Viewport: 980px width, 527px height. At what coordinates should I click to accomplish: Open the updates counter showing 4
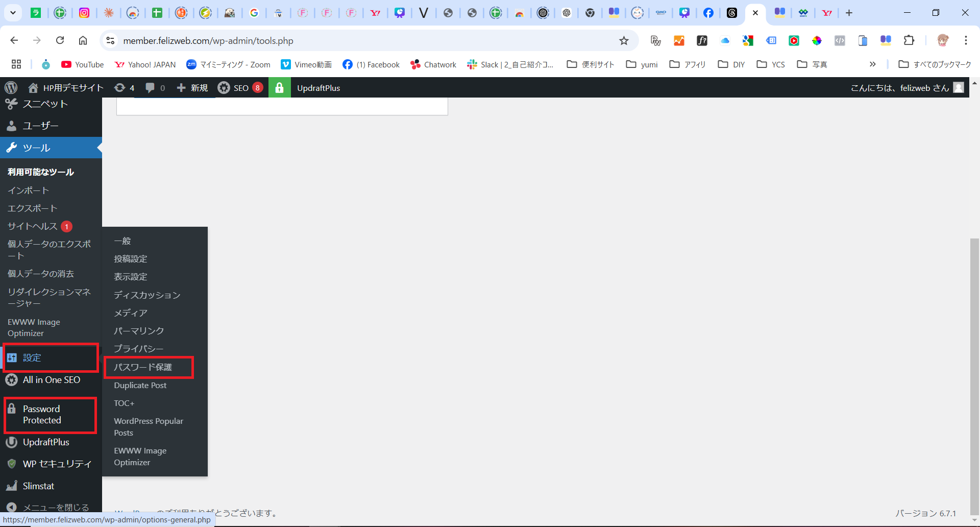tap(125, 88)
